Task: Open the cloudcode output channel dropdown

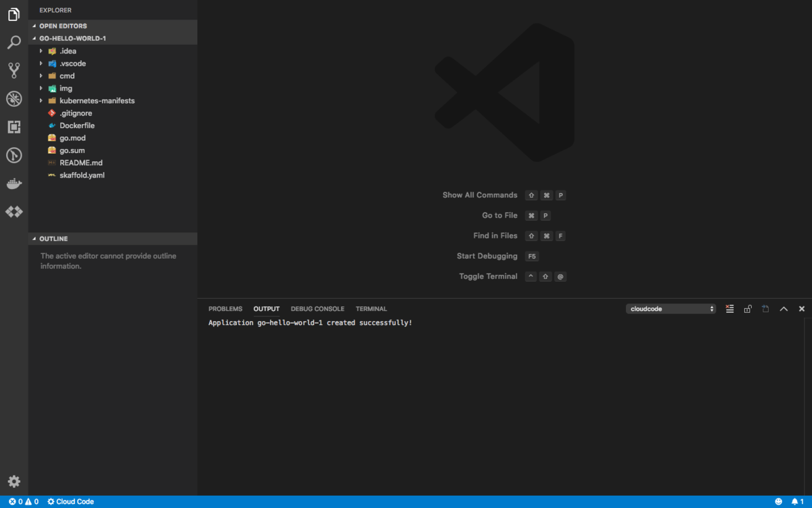Action: click(671, 309)
